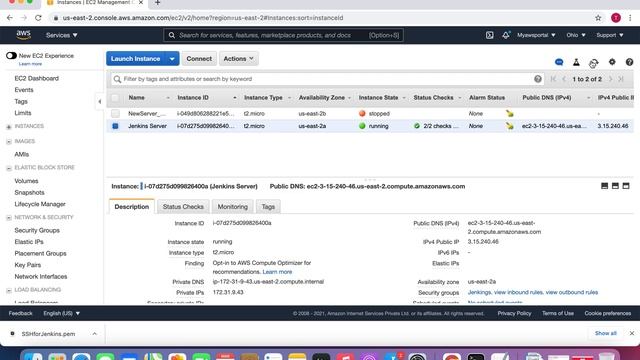This screenshot has width=640, height=360.
Task: Open the notifications bell icon
Action: [506, 35]
